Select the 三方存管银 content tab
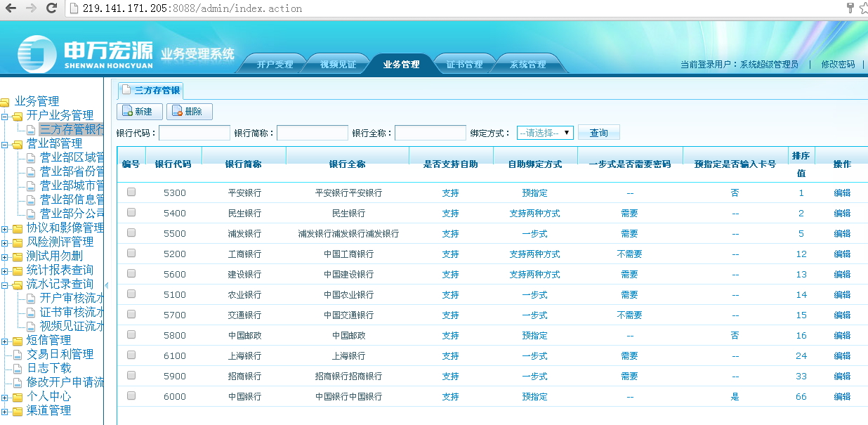Image resolution: width=868 pixels, height=425 pixels. (150, 90)
